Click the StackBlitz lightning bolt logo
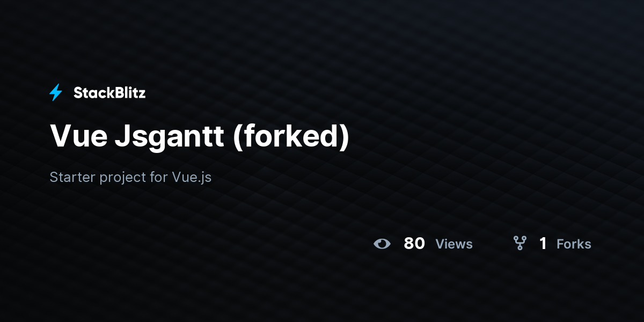644x322 pixels. click(56, 92)
